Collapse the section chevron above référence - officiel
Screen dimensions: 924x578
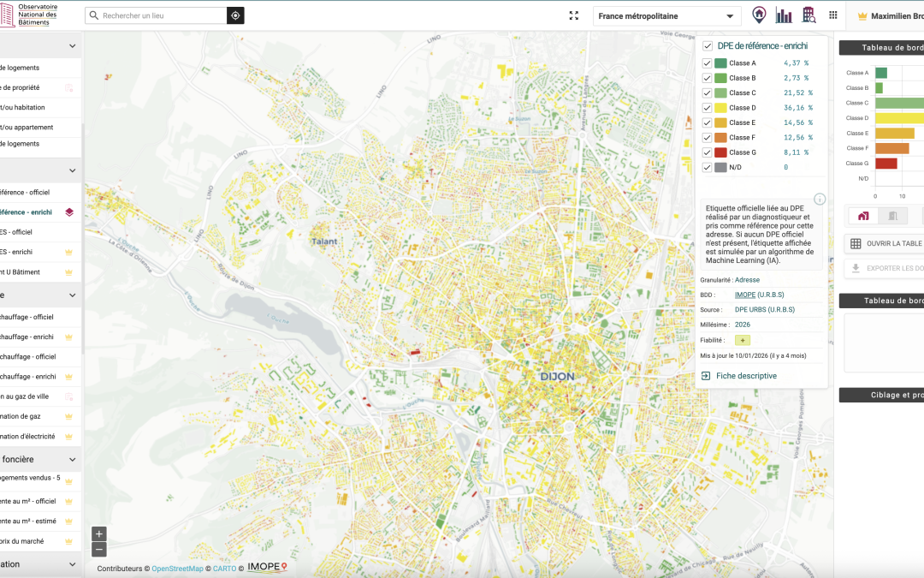(x=72, y=171)
